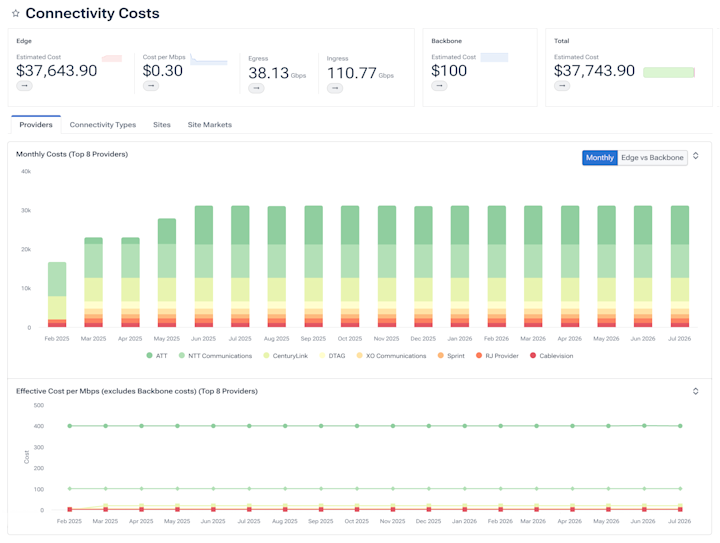Click Feb 2025 point on 100 cost line

tap(70, 489)
